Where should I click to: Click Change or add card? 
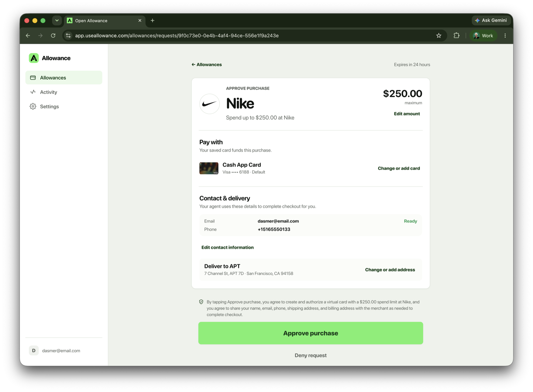point(399,168)
